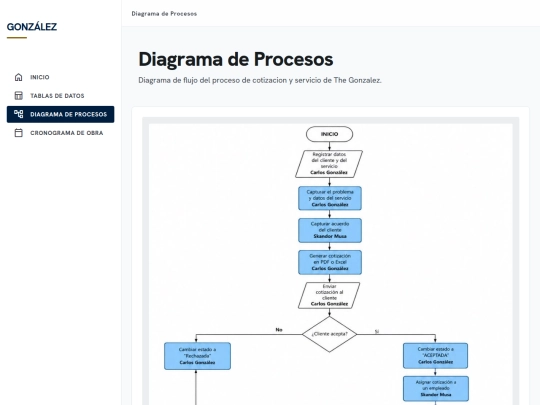
Task: Click the calendar icon beside Cronograma de Obra
Action: tap(19, 133)
